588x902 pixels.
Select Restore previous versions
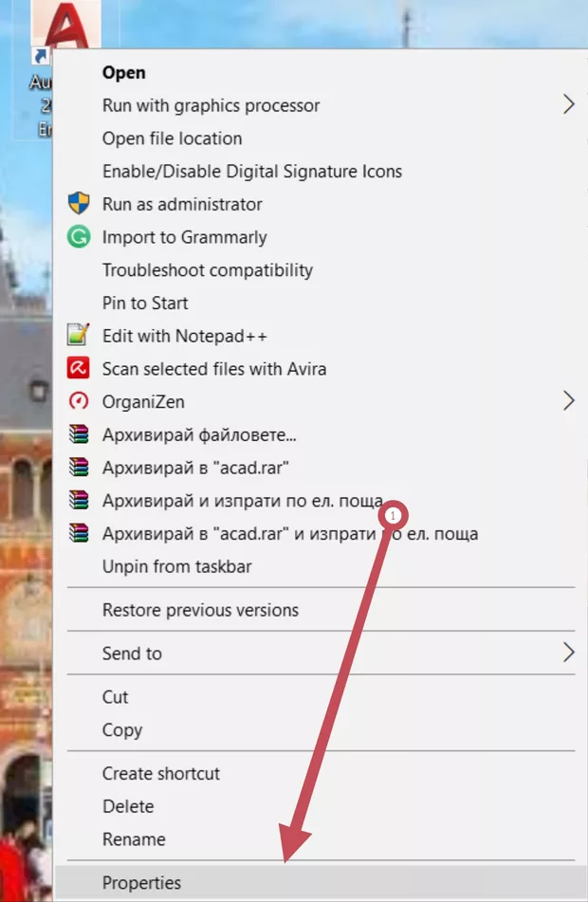tap(200, 610)
